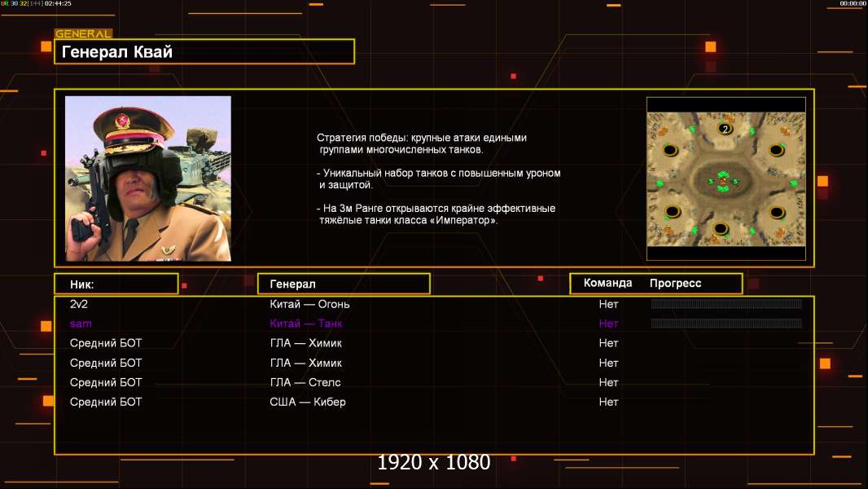The height and width of the screenshot is (489, 868).
Task: Click the 02:44:25 clock in the corner
Action: click(x=57, y=4)
